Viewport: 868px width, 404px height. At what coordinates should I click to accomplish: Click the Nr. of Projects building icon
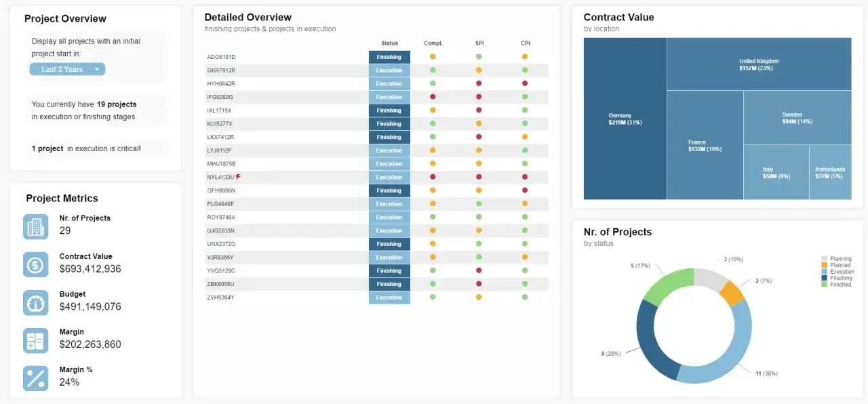[x=35, y=226]
